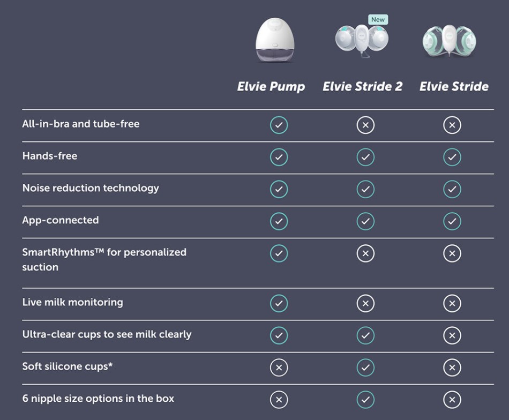
Task: Click Elvie Pump checkmark for All-in-bra and tube-free
Action: pos(279,125)
